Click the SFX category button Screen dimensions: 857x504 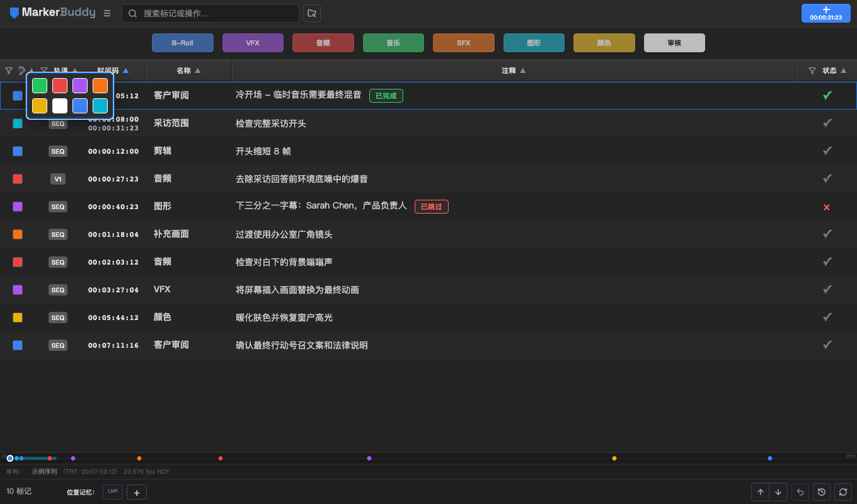coord(464,43)
